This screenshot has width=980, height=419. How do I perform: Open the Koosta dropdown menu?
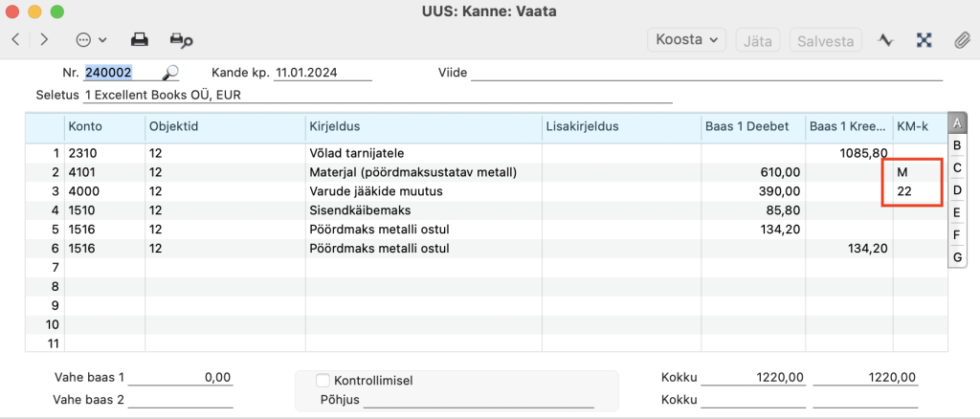pyautogui.click(x=687, y=40)
